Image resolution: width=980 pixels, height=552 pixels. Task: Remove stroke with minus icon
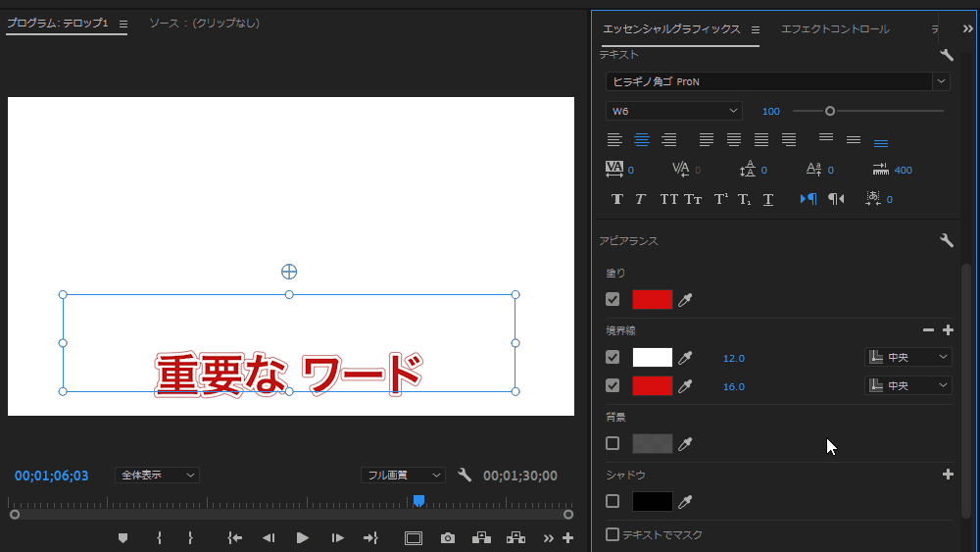point(928,330)
